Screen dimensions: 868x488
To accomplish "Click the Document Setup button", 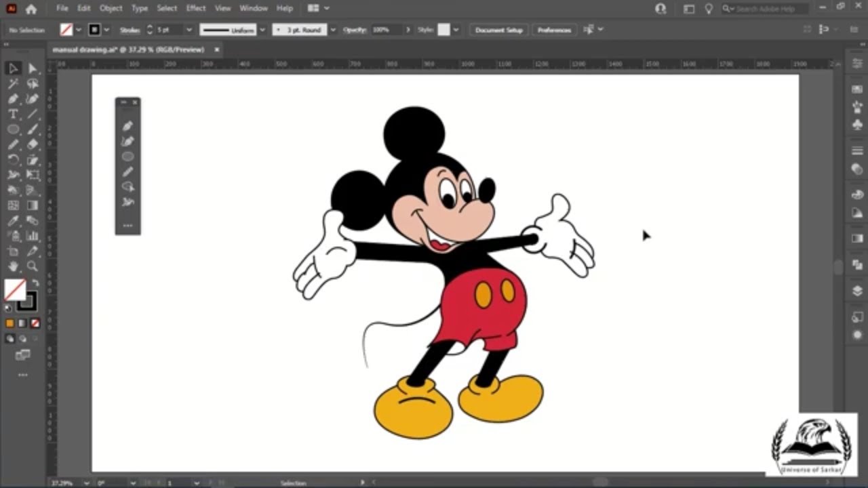I will pyautogui.click(x=499, y=30).
